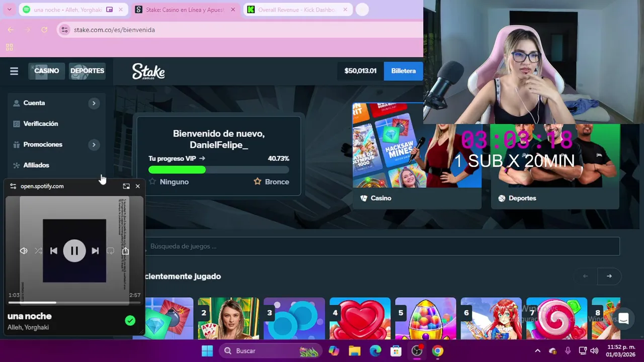This screenshot has width=644, height=362.
Task: Click the Promociones gift icon
Action: (16, 144)
